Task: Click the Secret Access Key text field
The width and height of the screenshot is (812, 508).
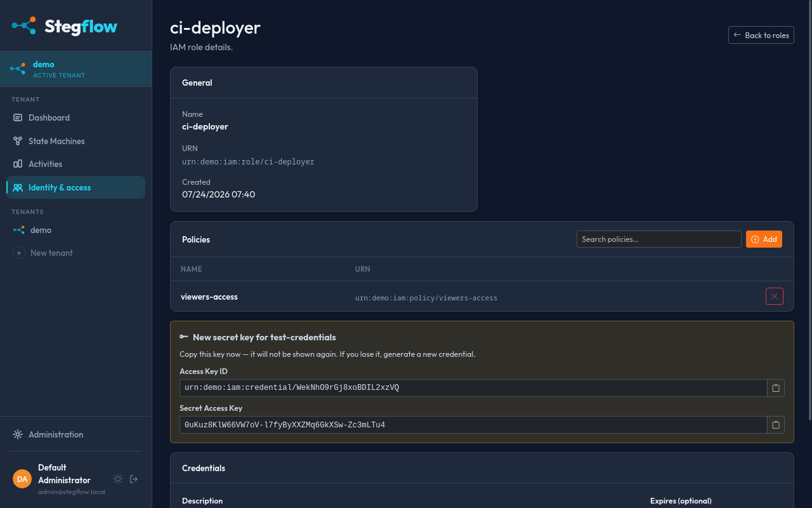Action: click(473, 425)
